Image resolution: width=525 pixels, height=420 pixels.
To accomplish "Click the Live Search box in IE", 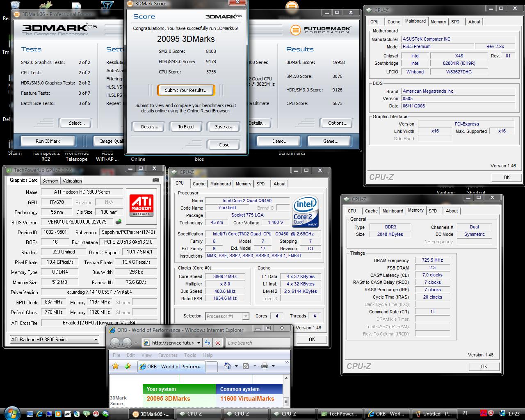I will pos(258,343).
